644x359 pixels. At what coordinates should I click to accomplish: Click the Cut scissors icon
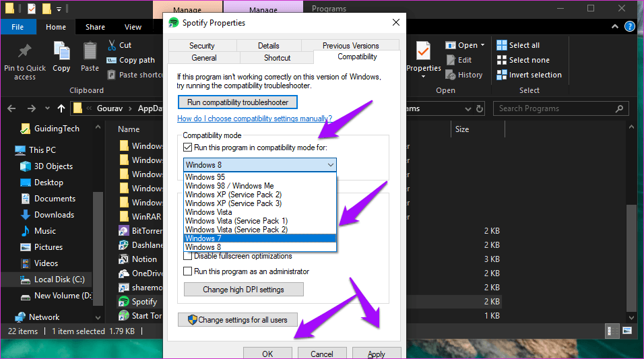coord(111,45)
